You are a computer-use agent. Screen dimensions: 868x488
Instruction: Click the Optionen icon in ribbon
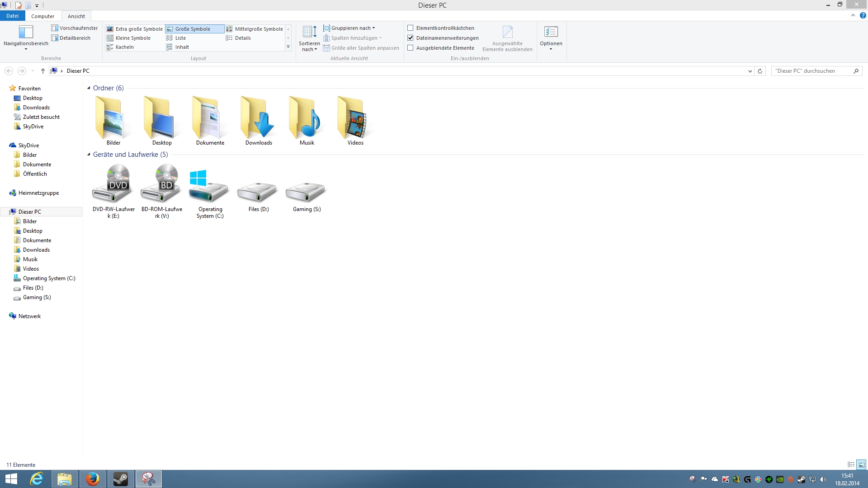pyautogui.click(x=551, y=33)
